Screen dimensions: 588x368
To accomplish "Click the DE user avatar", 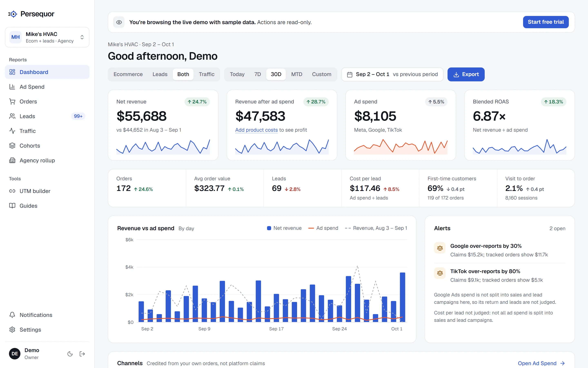I will pyautogui.click(x=14, y=354).
